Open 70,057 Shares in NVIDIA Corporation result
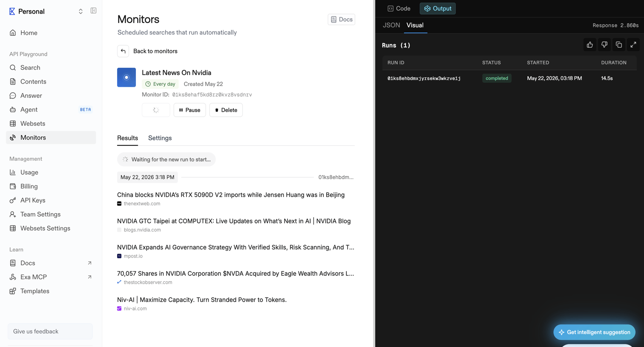The width and height of the screenshot is (644, 347). tap(236, 274)
